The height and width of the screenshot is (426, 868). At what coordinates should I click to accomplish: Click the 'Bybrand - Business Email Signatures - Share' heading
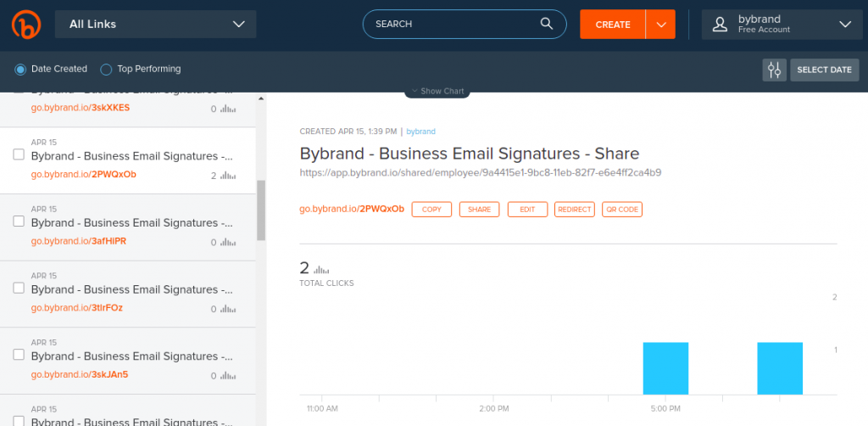tap(470, 153)
